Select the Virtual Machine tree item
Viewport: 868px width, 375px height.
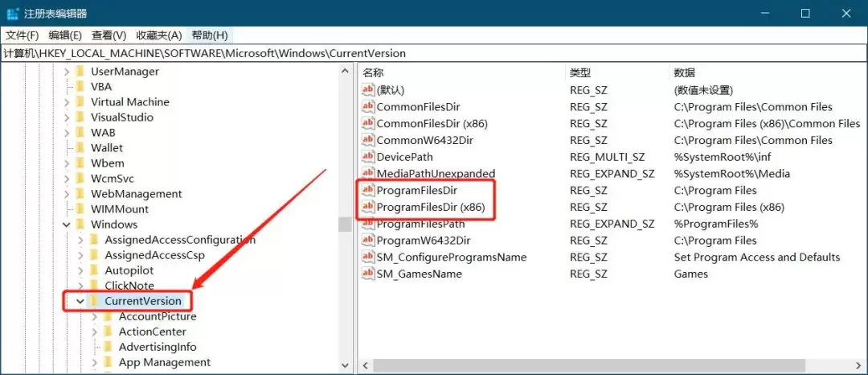pyautogui.click(x=130, y=102)
